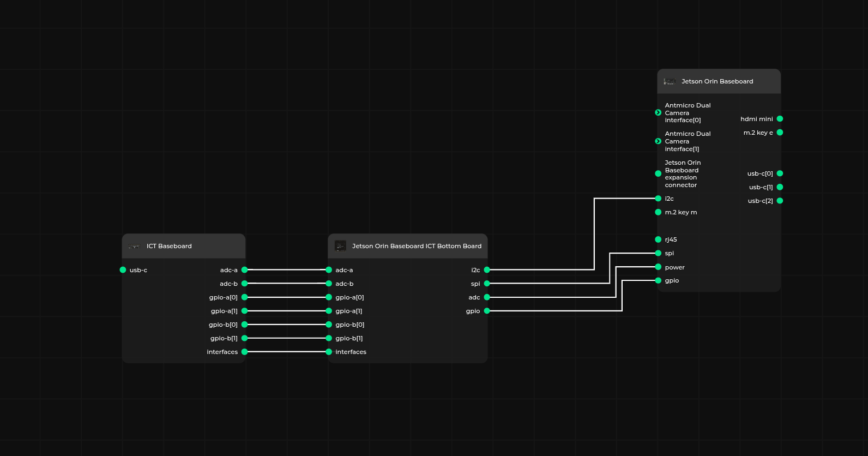Expand Antmicro Dual Camera interface[0] port arrow
The width and height of the screenshot is (868, 456).
658,113
